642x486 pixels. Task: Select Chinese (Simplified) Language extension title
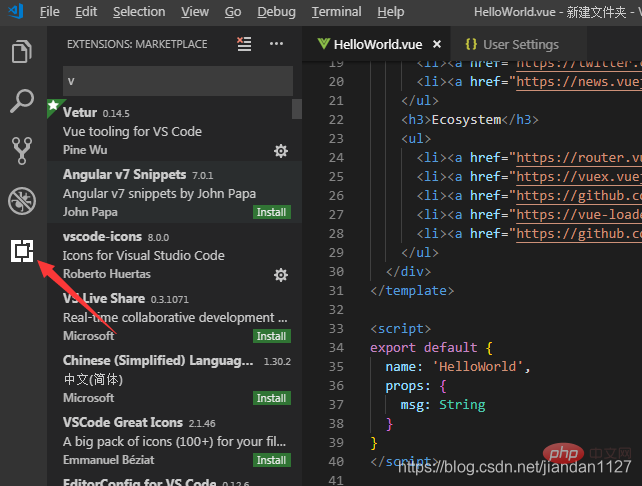pyautogui.click(x=158, y=361)
